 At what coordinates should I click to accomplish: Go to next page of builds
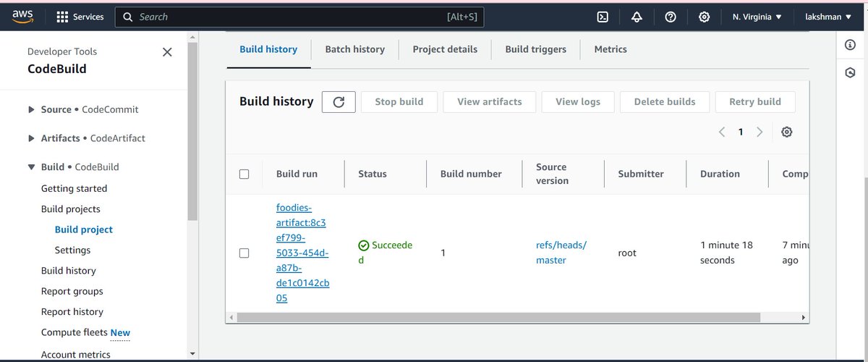coord(759,132)
